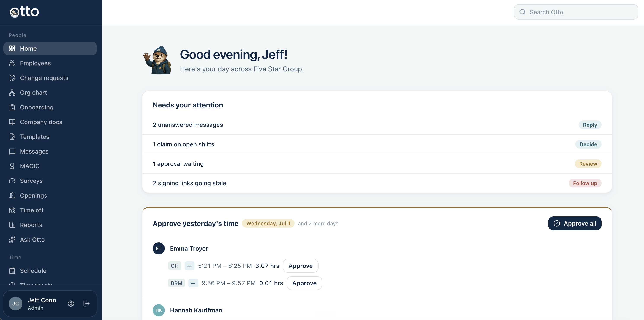Click the Search Otto input field
Screen dimensions: 644x320
pyautogui.click(x=576, y=12)
